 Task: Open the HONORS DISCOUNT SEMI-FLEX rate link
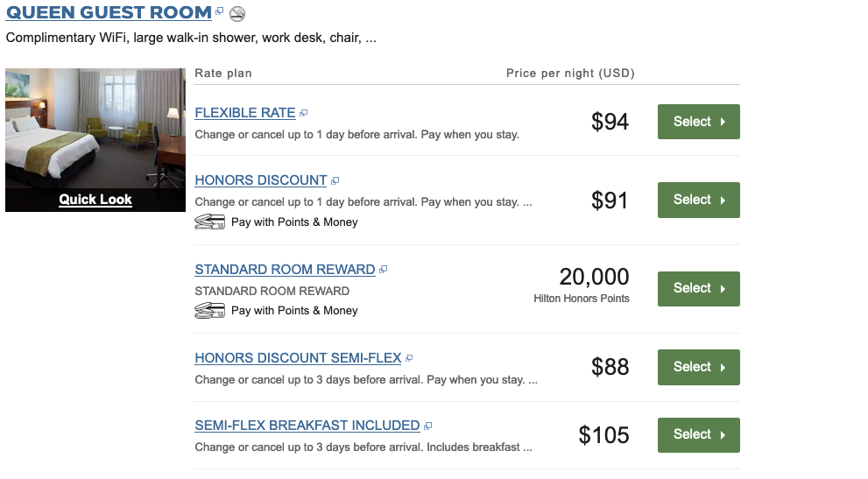coord(298,358)
